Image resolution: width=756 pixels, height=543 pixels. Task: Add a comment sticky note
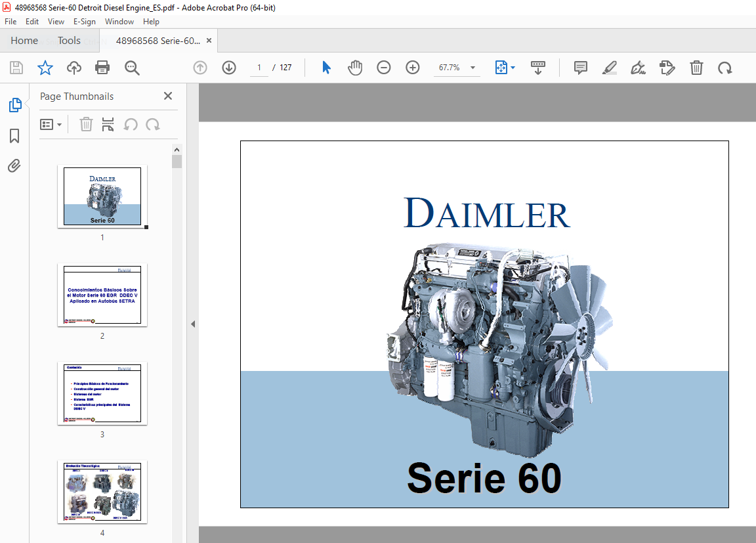pos(581,68)
